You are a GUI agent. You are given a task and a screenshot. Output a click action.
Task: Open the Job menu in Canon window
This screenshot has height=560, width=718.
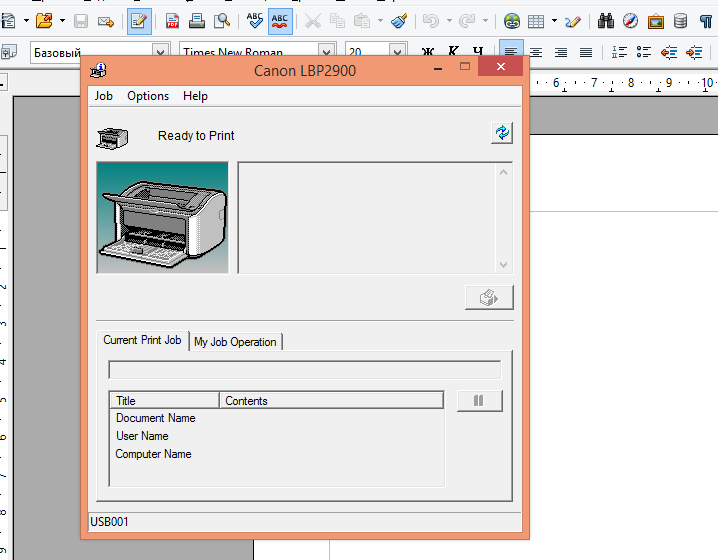point(103,96)
